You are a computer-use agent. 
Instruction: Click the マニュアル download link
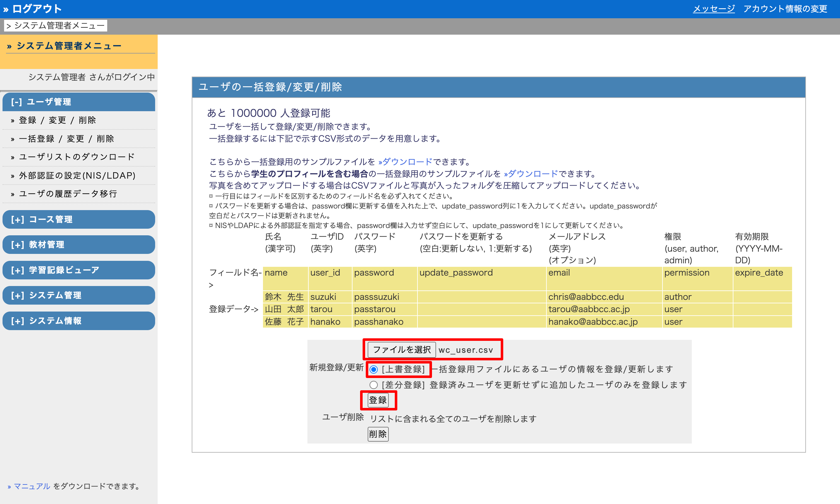[32, 486]
